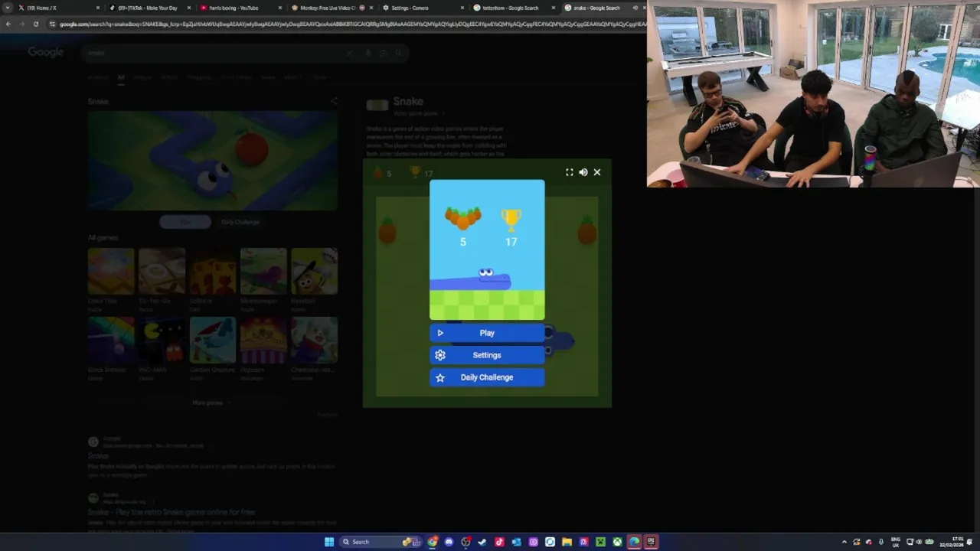
Task: Open Steam from the taskbar
Action: pos(482,542)
